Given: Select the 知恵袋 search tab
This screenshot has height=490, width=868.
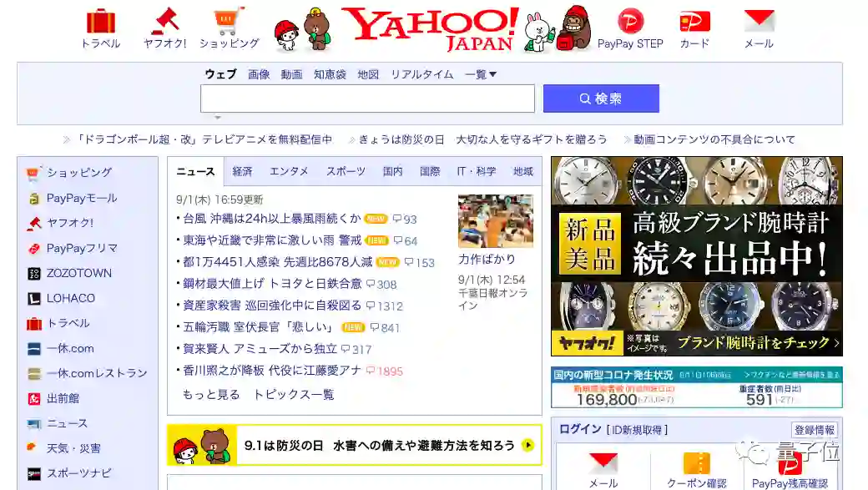Looking at the screenshot, I should click(x=330, y=74).
